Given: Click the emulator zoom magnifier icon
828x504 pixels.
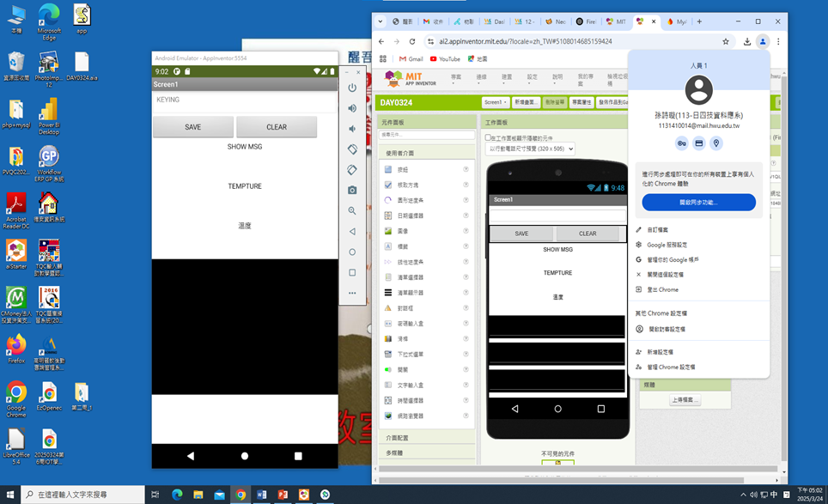Looking at the screenshot, I should click(352, 210).
